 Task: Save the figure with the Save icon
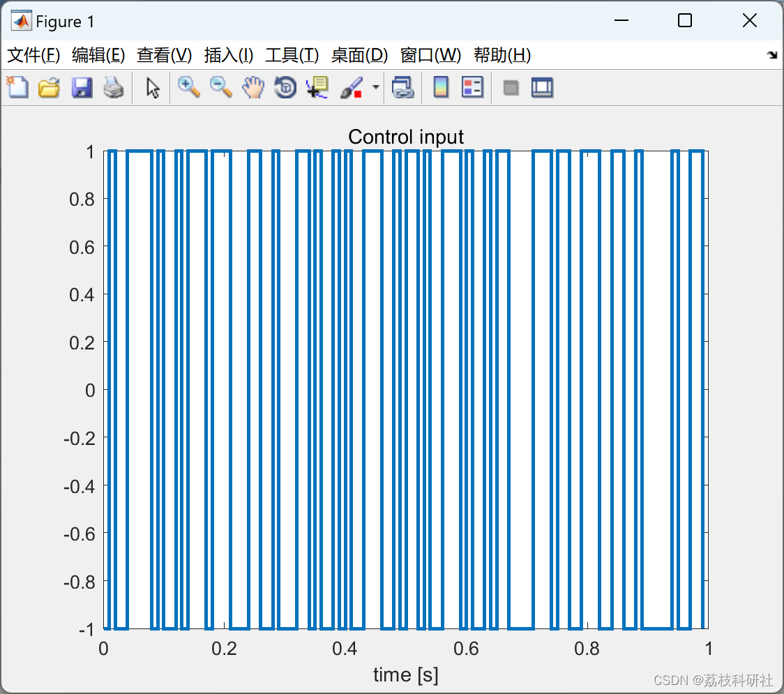[82, 87]
